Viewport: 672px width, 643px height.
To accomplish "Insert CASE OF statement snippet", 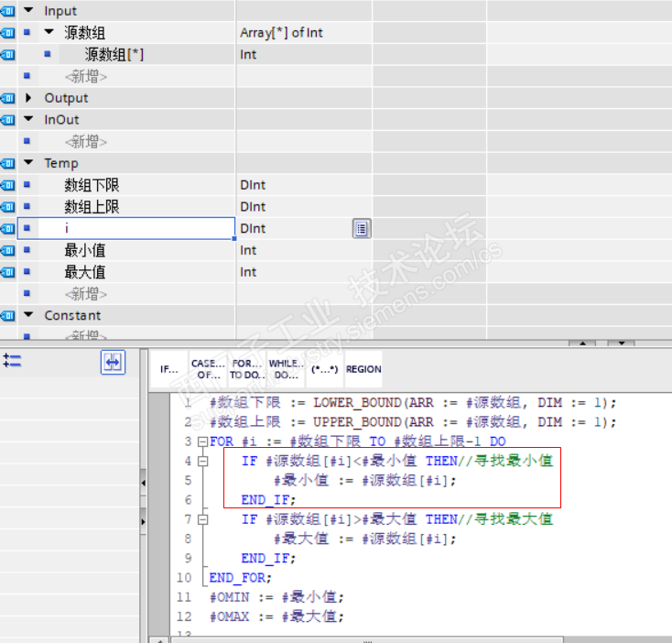I will [209, 369].
